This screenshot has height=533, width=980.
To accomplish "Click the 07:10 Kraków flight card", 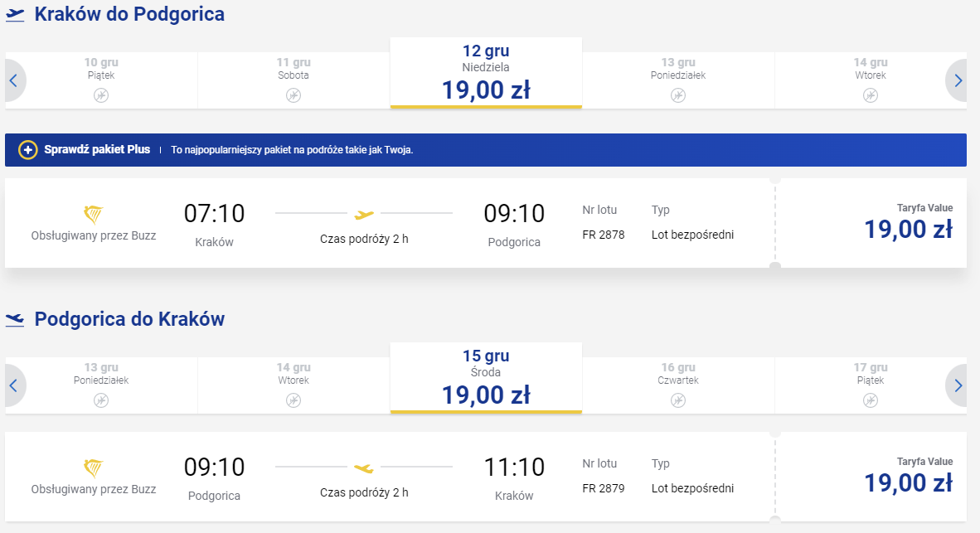I will click(390, 223).
